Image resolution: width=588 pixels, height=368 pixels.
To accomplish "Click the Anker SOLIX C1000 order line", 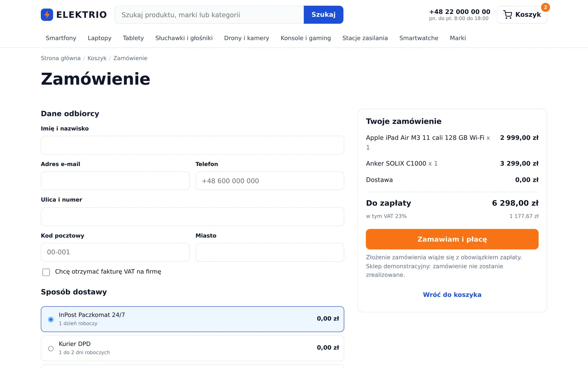I will 452,163.
